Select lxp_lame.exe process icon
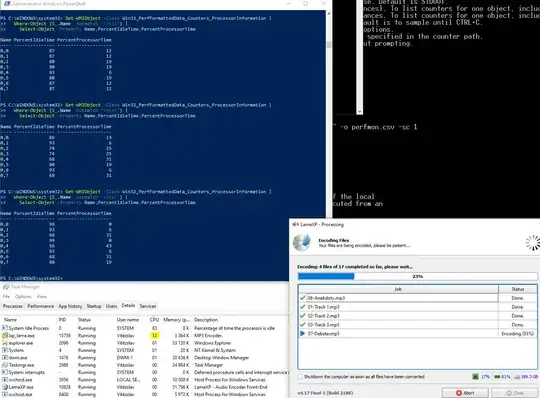This screenshot has height=398, width=540. coord(5,335)
